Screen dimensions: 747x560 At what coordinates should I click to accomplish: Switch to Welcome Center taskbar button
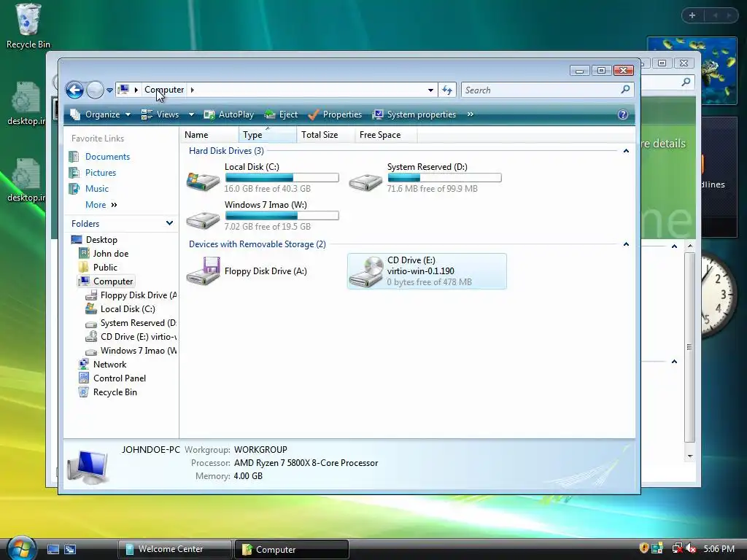[x=174, y=549]
